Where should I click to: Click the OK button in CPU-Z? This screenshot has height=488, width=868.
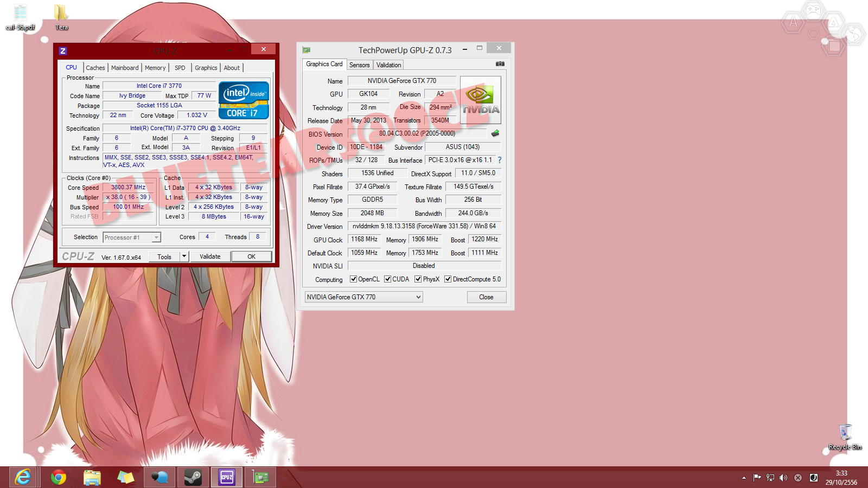252,256
